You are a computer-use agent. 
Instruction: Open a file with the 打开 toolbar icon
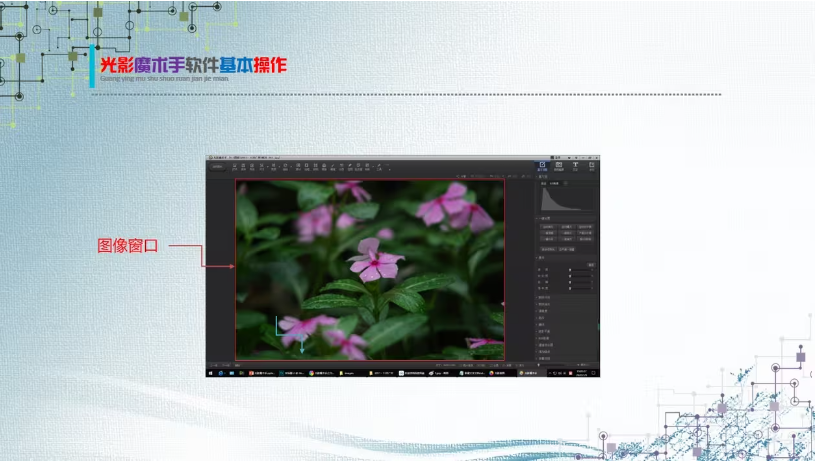[x=235, y=167]
